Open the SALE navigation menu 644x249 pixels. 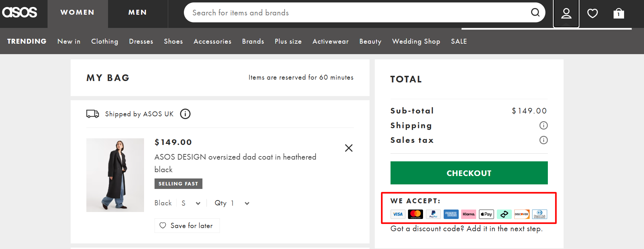pyautogui.click(x=459, y=41)
